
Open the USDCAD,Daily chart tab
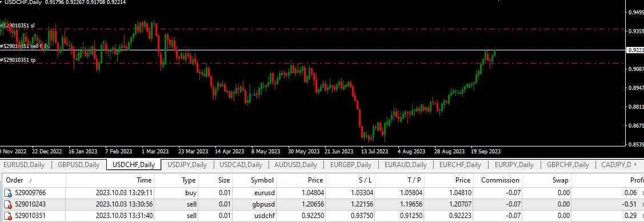click(x=241, y=165)
